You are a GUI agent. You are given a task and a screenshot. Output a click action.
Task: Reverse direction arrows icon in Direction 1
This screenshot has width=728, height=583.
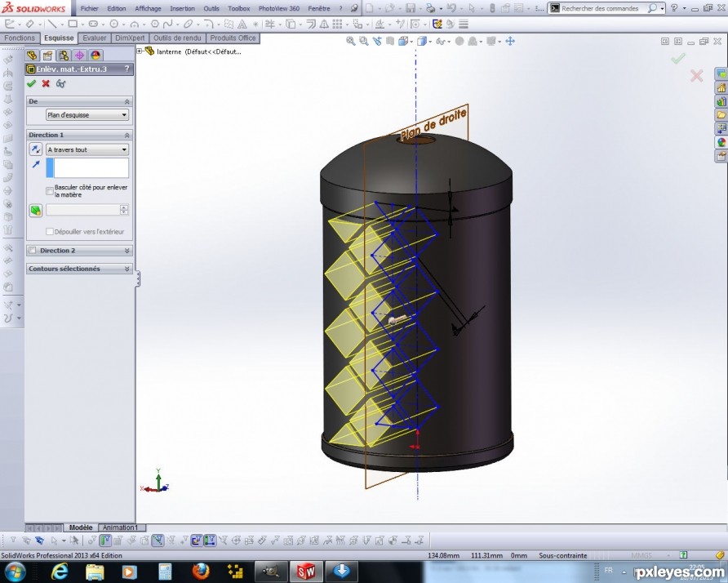coord(36,149)
